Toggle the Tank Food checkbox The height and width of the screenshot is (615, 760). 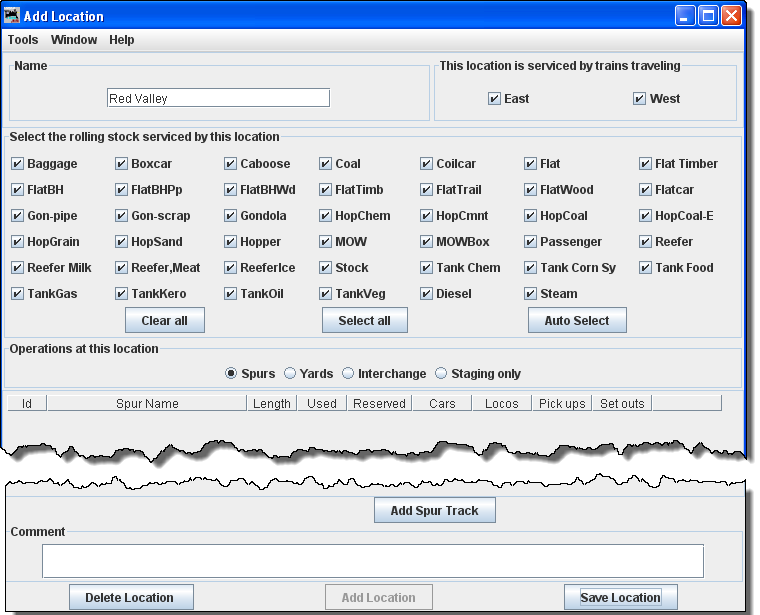pos(646,268)
